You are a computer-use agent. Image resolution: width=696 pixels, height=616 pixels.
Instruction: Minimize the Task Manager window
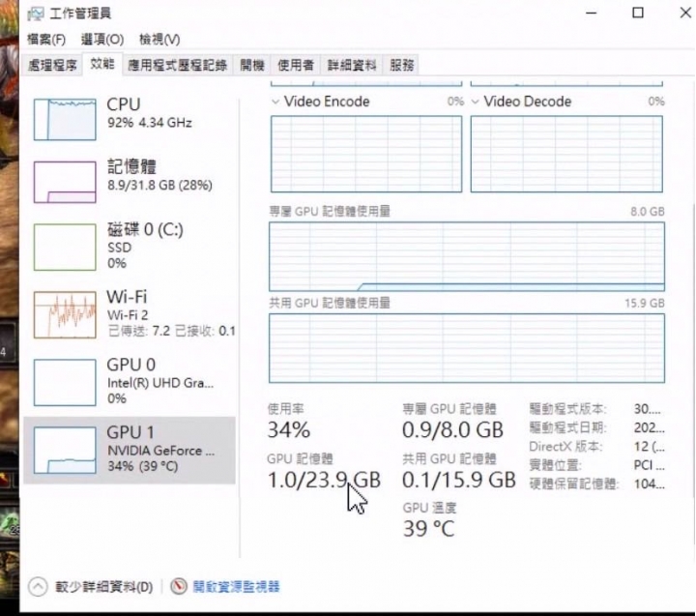tap(591, 13)
